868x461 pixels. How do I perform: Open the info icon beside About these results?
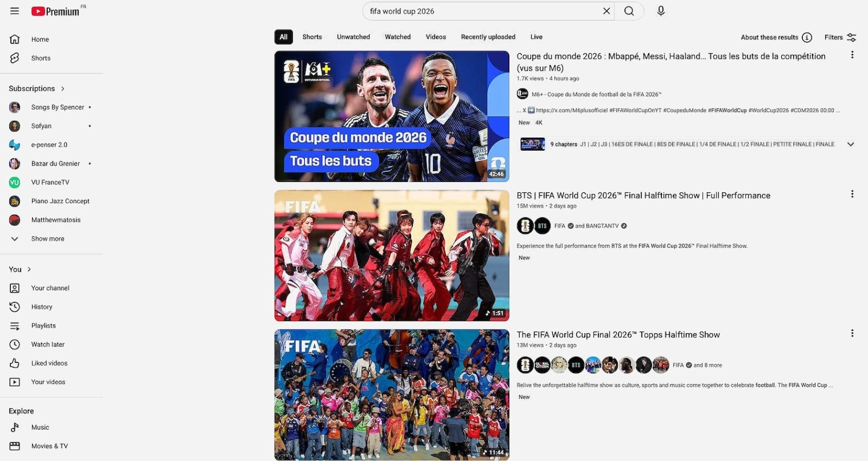[x=807, y=37]
